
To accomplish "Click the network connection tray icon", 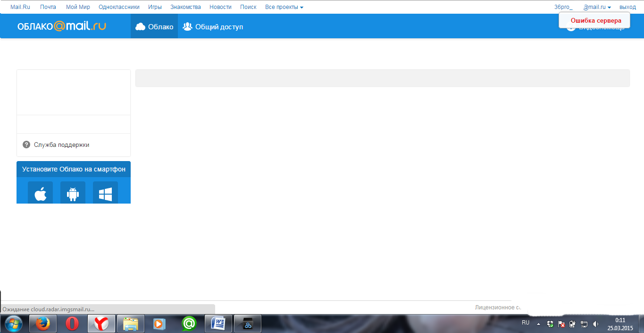I will 584,324.
